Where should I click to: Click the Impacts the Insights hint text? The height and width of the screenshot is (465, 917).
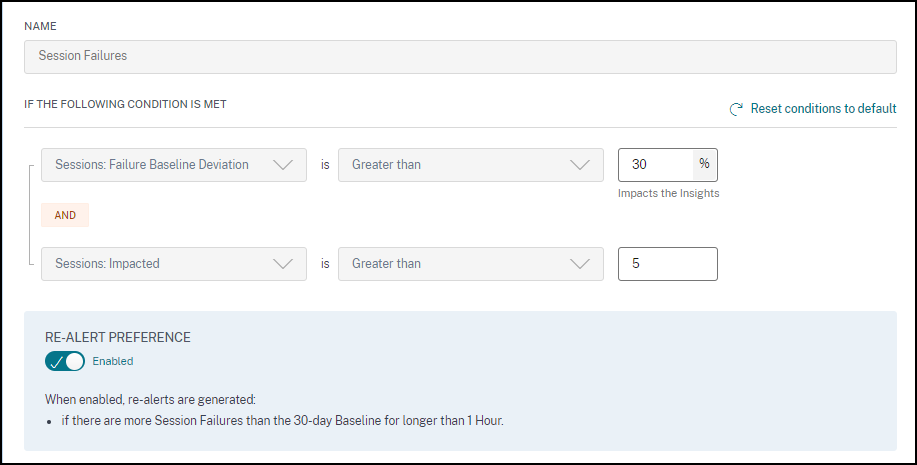point(668,193)
